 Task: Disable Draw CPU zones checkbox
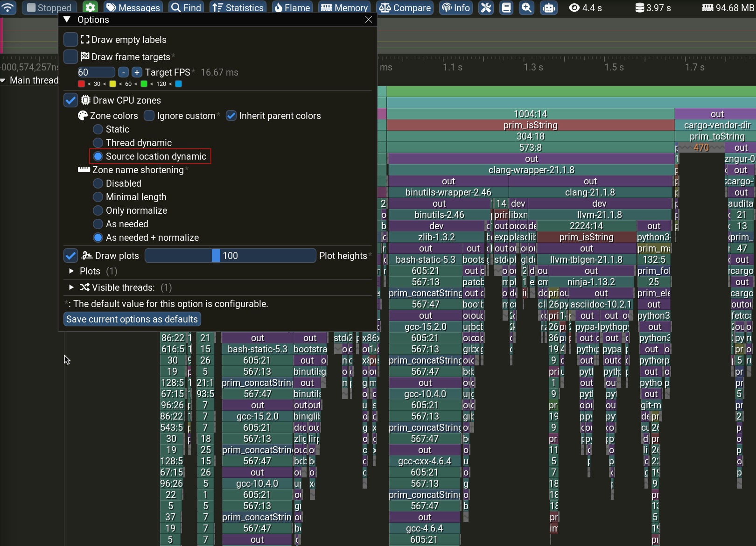pyautogui.click(x=70, y=100)
